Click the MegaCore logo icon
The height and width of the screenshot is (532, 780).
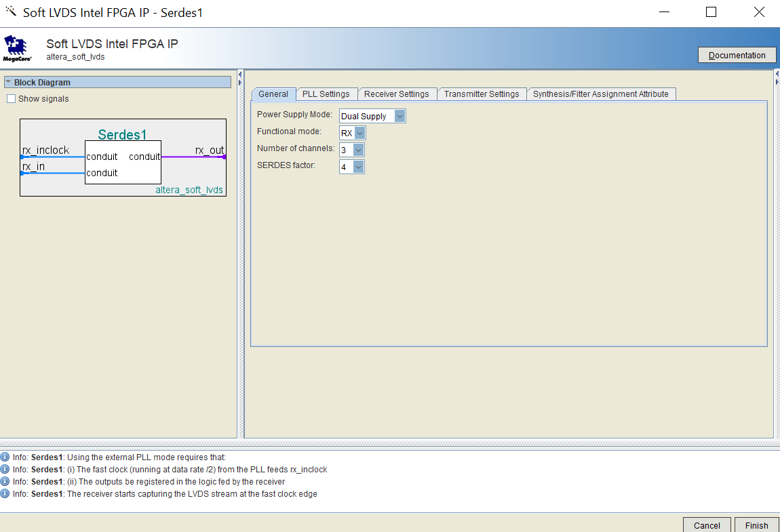[x=18, y=48]
